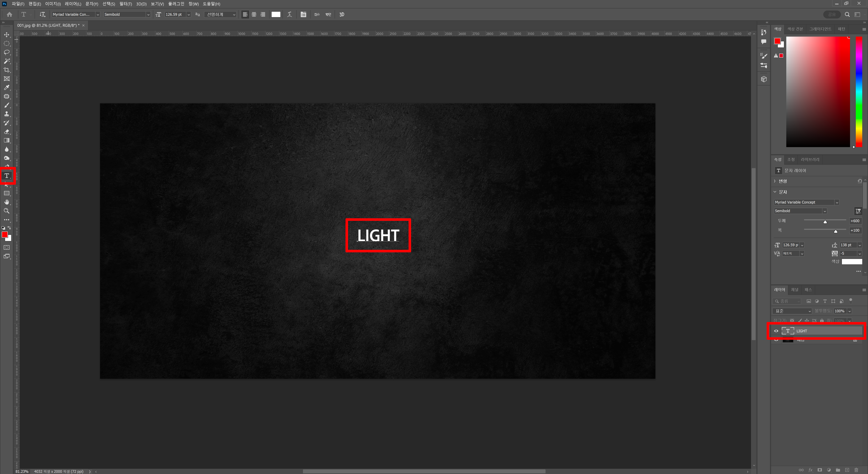The height and width of the screenshot is (474, 868).
Task: Select the Crop tool
Action: pos(7,70)
